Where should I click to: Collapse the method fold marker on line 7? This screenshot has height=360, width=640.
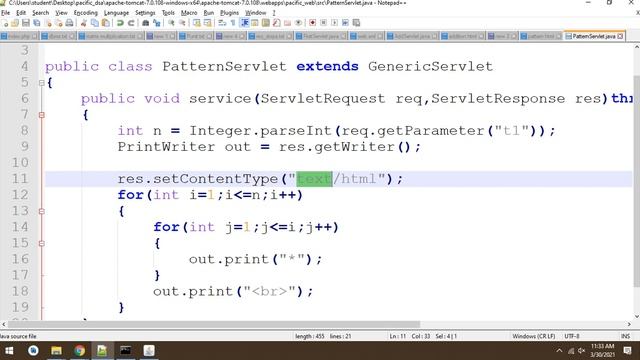[x=42, y=115]
